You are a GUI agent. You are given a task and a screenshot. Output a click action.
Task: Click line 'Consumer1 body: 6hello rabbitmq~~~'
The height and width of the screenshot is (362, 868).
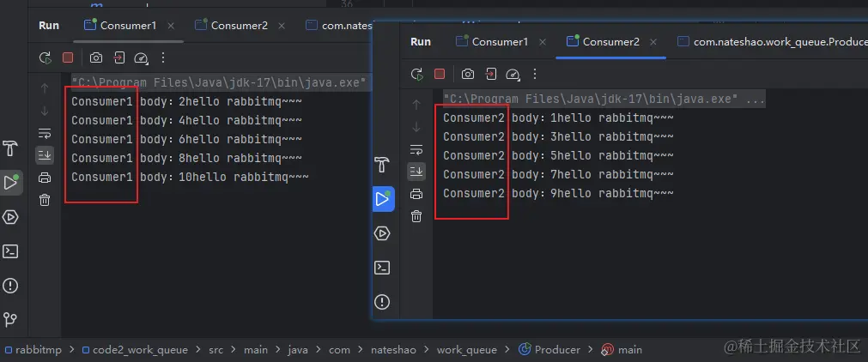[x=186, y=140]
